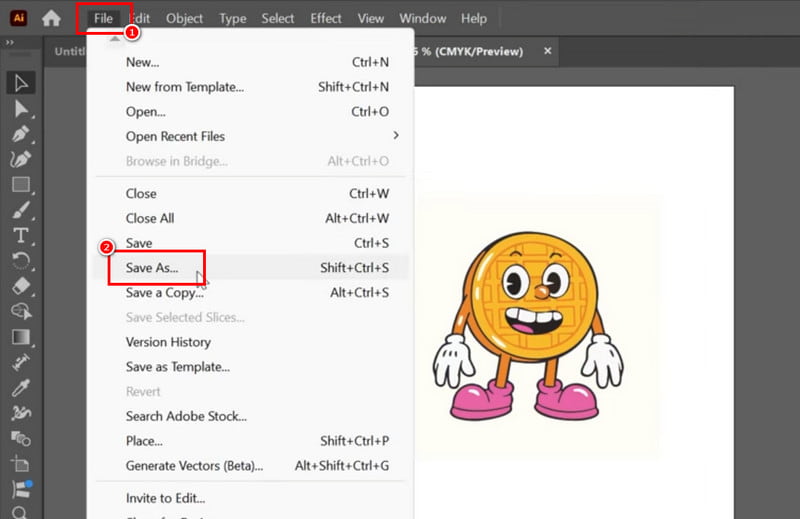The image size is (800, 519).
Task: Select the Type tool
Action: point(20,236)
